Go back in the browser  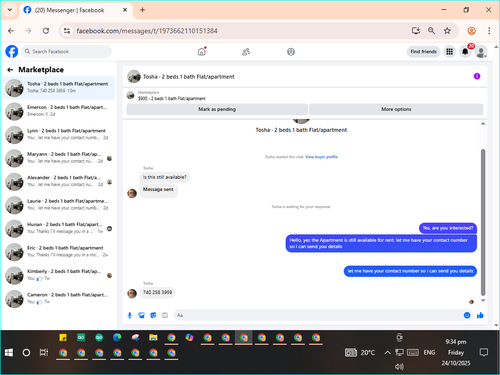point(11,31)
